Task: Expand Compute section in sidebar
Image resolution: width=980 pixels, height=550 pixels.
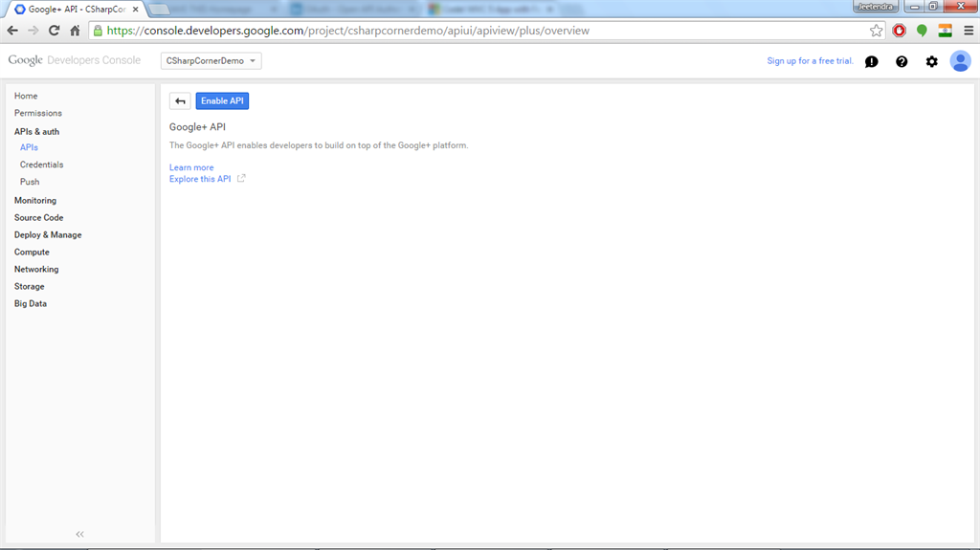Action: click(x=32, y=252)
